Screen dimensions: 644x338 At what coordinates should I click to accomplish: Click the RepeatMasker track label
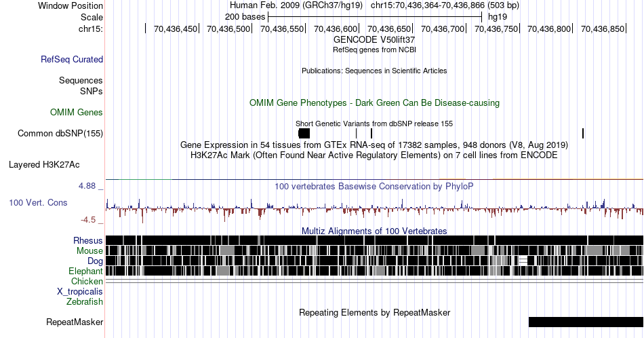point(75,322)
